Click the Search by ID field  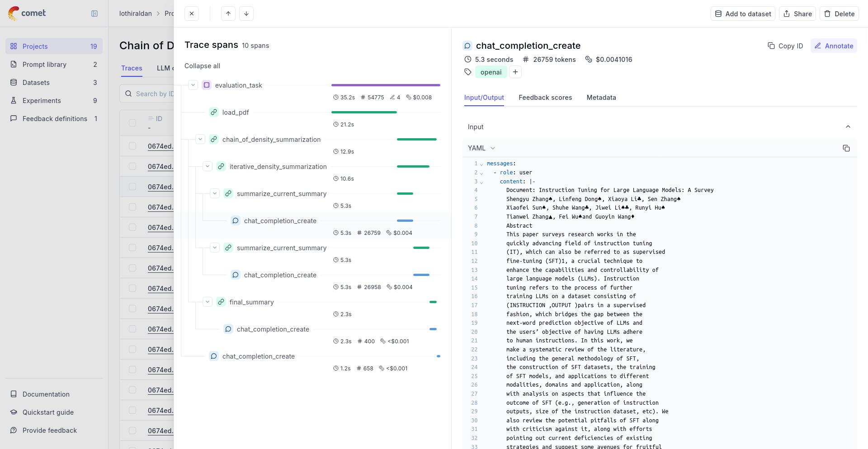156,94
